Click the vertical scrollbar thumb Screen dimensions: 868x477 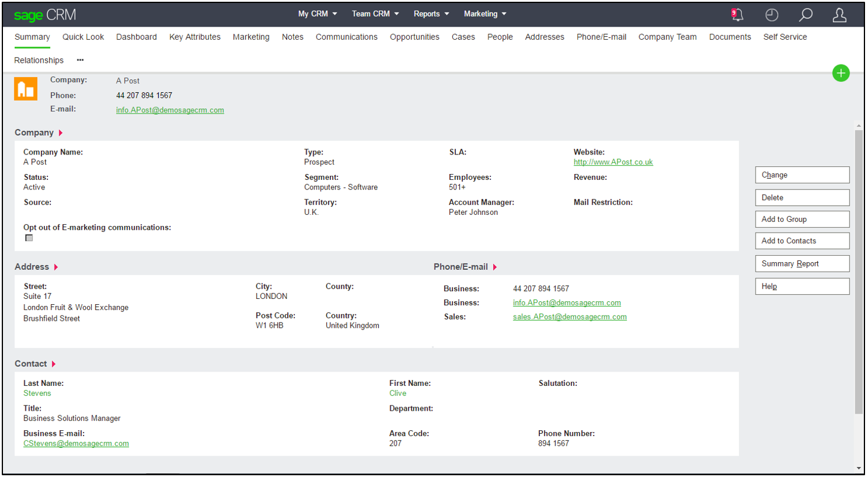click(x=859, y=271)
